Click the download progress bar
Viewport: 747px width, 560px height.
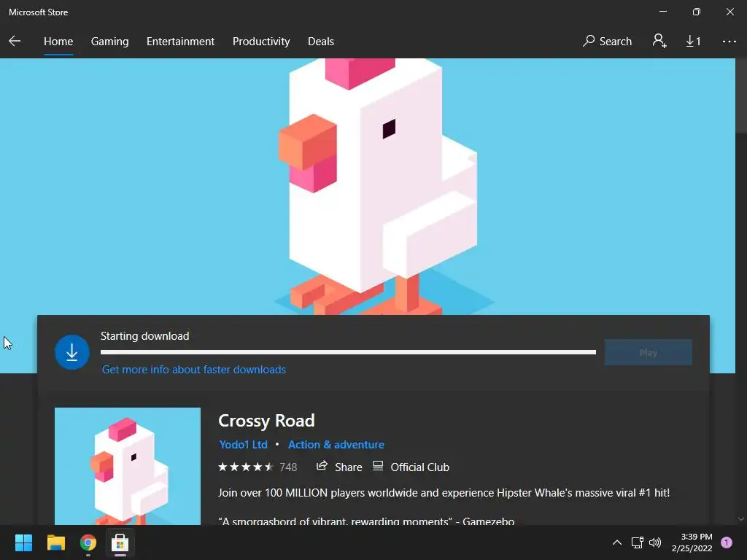pyautogui.click(x=348, y=352)
